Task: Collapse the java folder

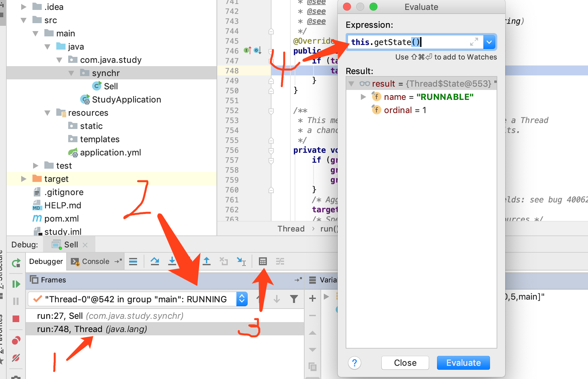Action: point(47,47)
